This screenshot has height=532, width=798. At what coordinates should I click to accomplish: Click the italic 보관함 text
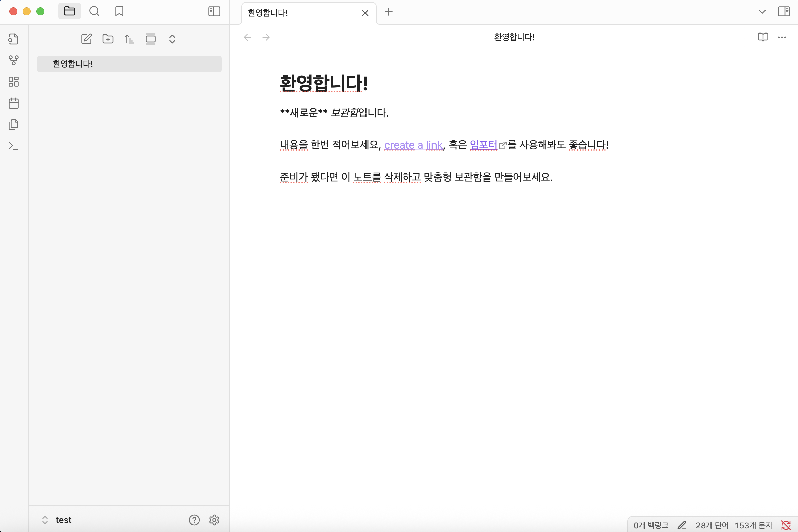pos(344,112)
